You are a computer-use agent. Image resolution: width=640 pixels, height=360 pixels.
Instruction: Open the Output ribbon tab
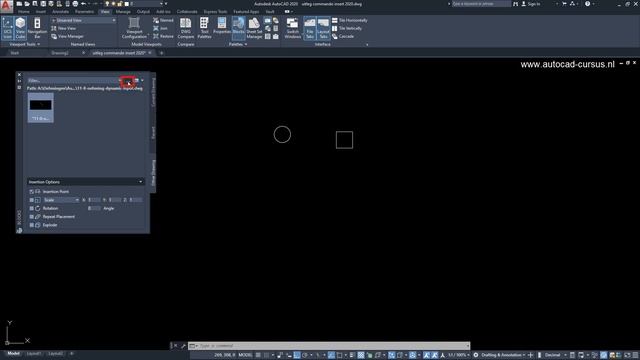point(143,12)
